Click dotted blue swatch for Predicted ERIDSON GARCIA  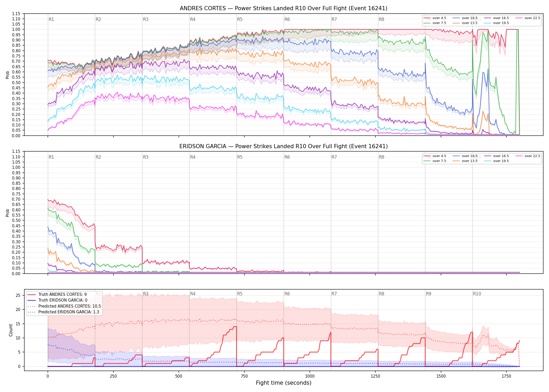click(x=32, y=312)
